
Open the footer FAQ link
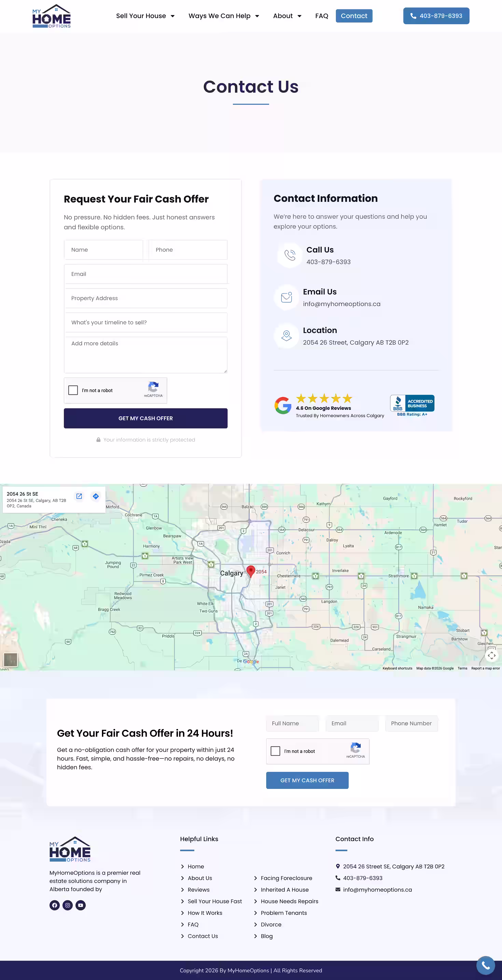[x=193, y=924]
